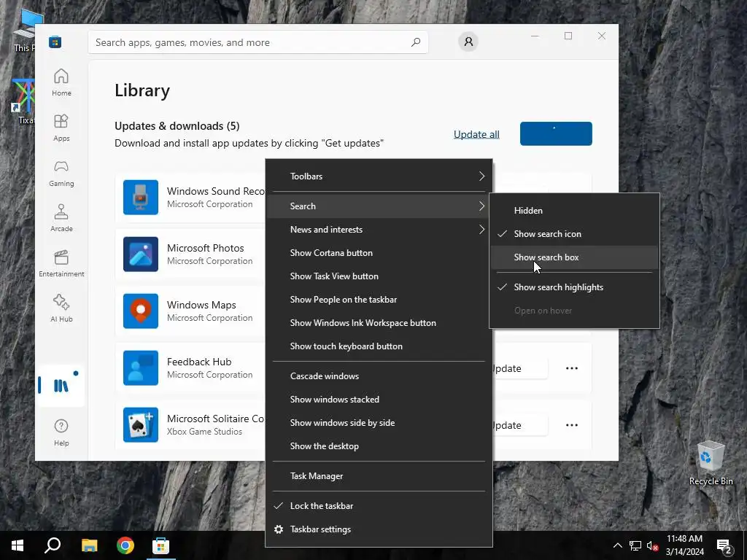Screen dimensions: 747x560
Task: Open Recycle Bin on desktop
Action: [x=711, y=463]
